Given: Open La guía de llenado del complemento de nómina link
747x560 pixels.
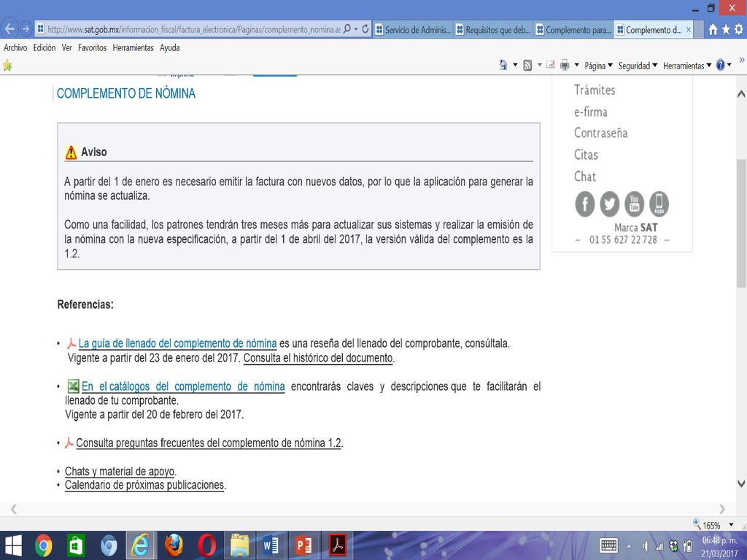Looking at the screenshot, I should [x=177, y=343].
